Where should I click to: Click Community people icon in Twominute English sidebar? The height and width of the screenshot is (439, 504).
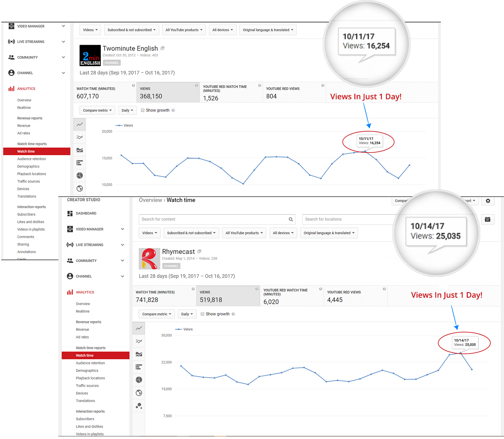pos(11,57)
